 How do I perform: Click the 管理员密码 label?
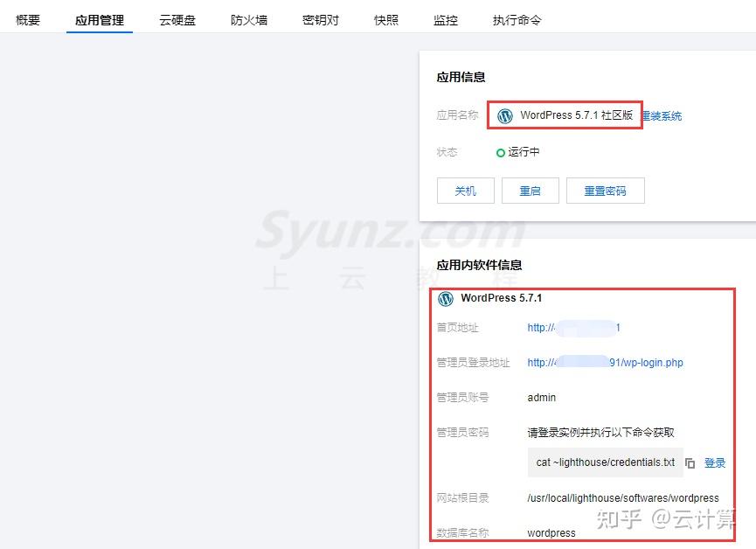click(x=462, y=432)
